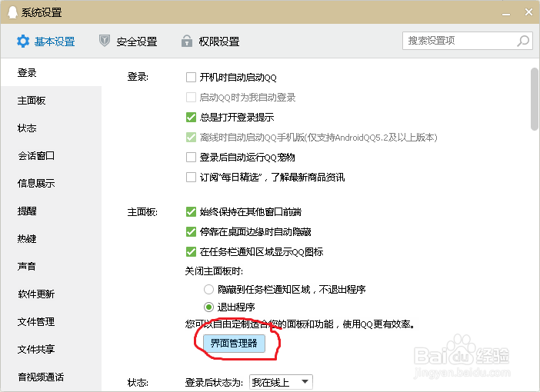Open 声音 settings in sidebar

pyautogui.click(x=52, y=267)
